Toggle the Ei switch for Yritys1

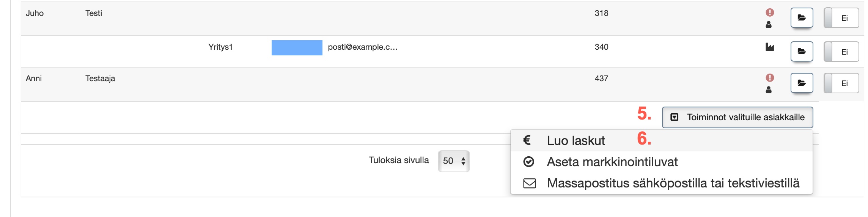[841, 52]
